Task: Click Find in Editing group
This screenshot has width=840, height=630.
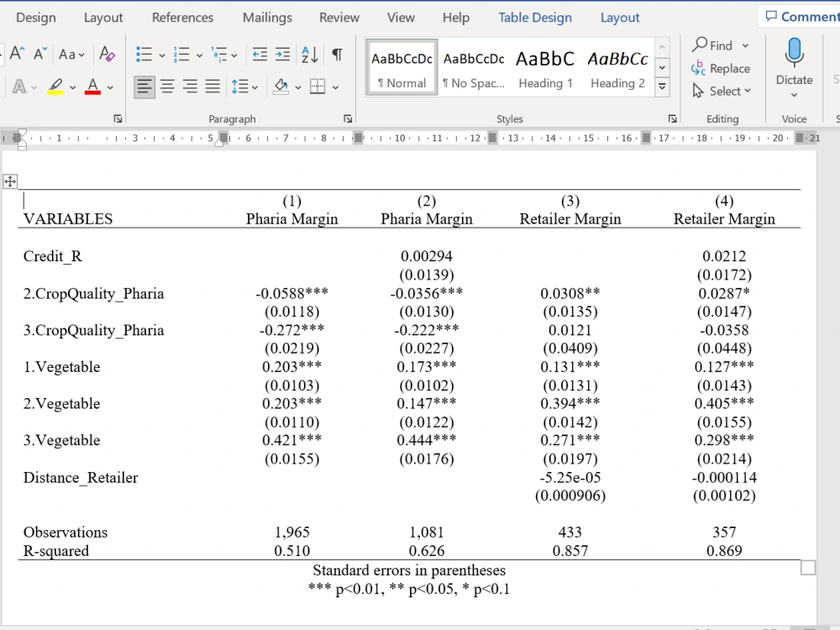Action: coord(721,45)
